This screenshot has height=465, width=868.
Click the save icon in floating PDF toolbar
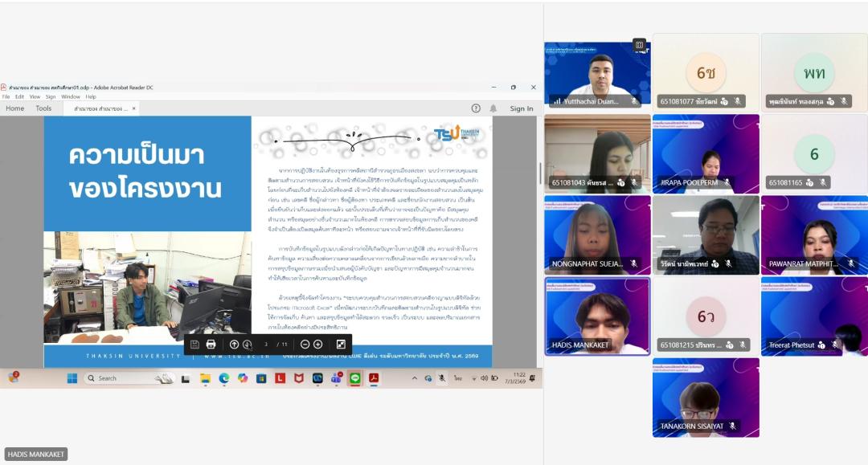point(194,344)
